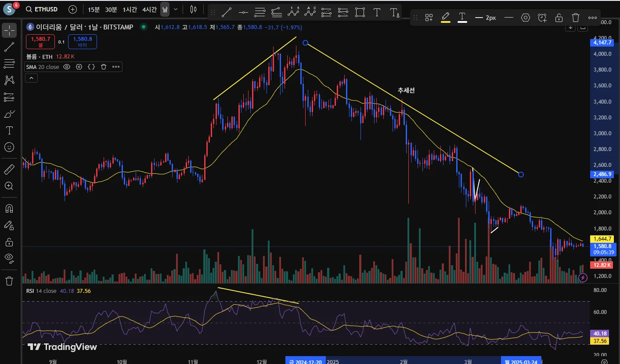Pick the ABC correction wave tool
This screenshot has width=620, height=364.
point(310,12)
